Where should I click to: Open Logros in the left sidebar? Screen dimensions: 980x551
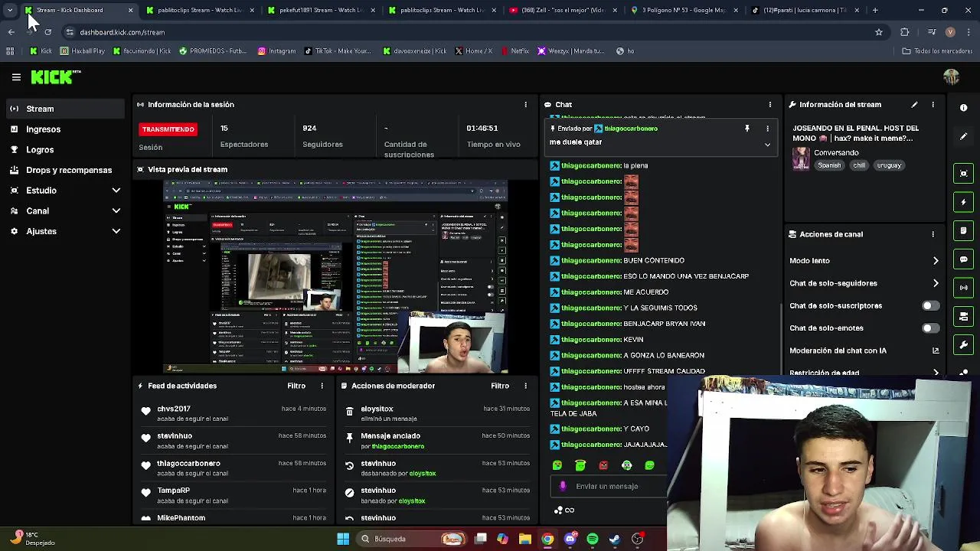coord(65,150)
